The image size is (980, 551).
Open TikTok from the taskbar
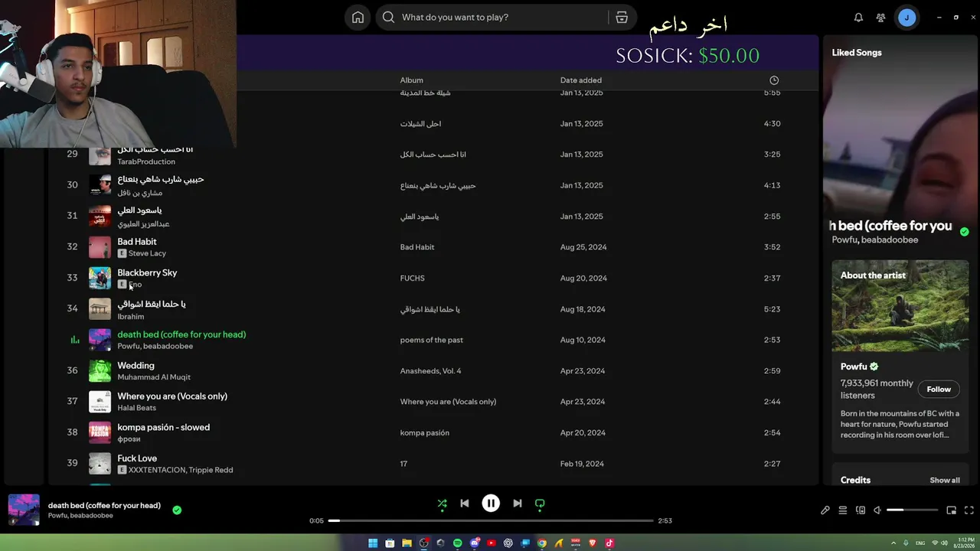pos(609,543)
